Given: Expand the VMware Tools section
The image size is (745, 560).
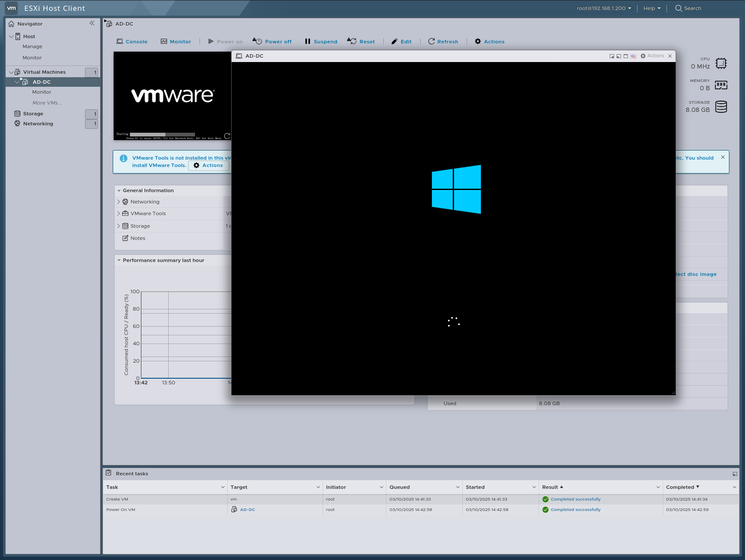Looking at the screenshot, I should click(x=118, y=213).
